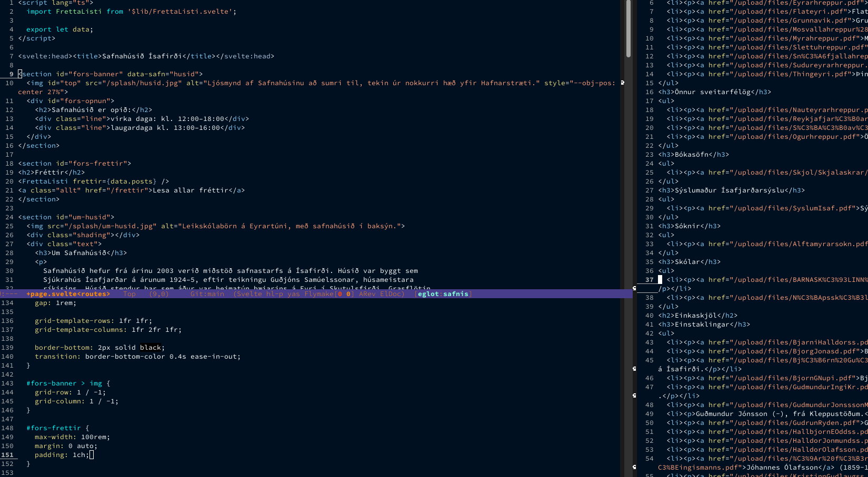Viewport: 868px width, 477px height.
Task: Click the svelte:head title line 'Safnahúsið Ísafirði'
Action: point(146,56)
